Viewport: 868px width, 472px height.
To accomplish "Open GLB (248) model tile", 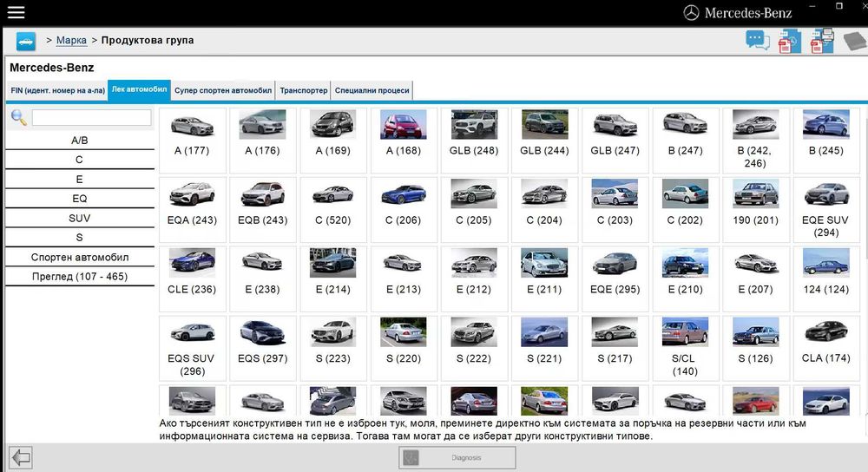I will click(474, 141).
